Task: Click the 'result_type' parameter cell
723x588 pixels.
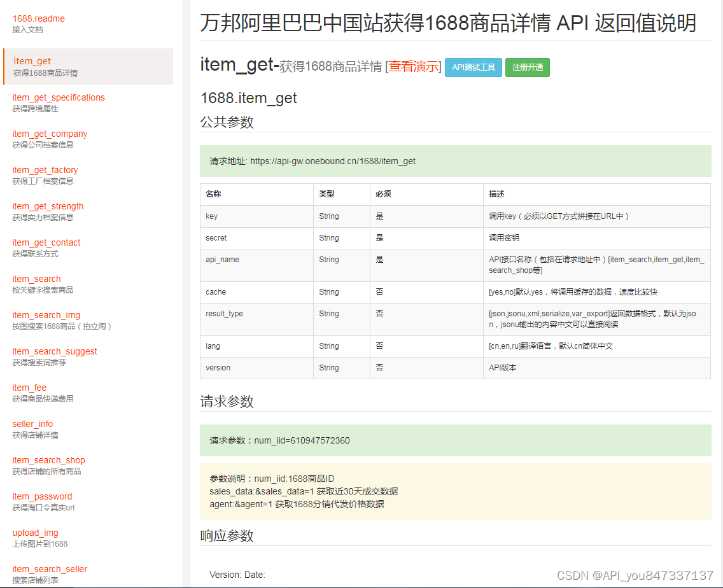Action: pos(256,319)
